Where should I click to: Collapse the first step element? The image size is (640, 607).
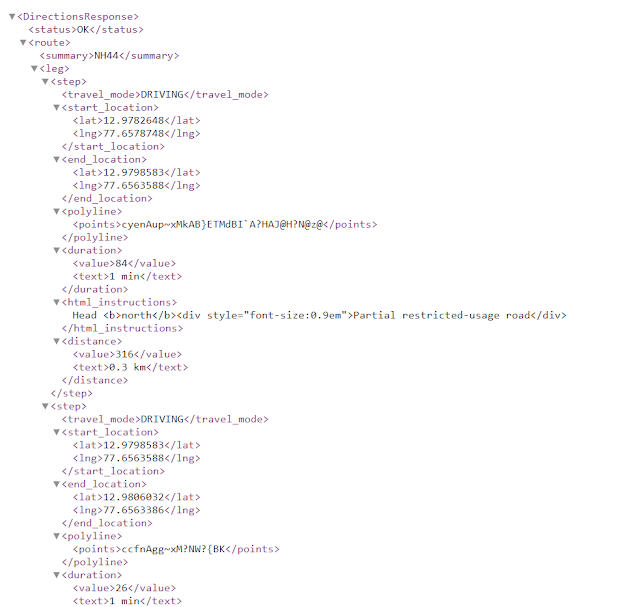(45, 82)
